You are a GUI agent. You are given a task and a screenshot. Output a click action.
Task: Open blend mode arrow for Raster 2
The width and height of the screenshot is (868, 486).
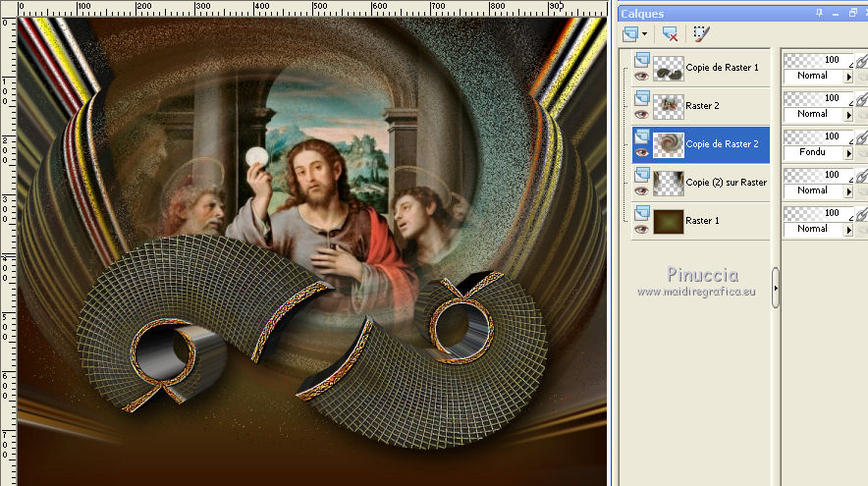(848, 115)
